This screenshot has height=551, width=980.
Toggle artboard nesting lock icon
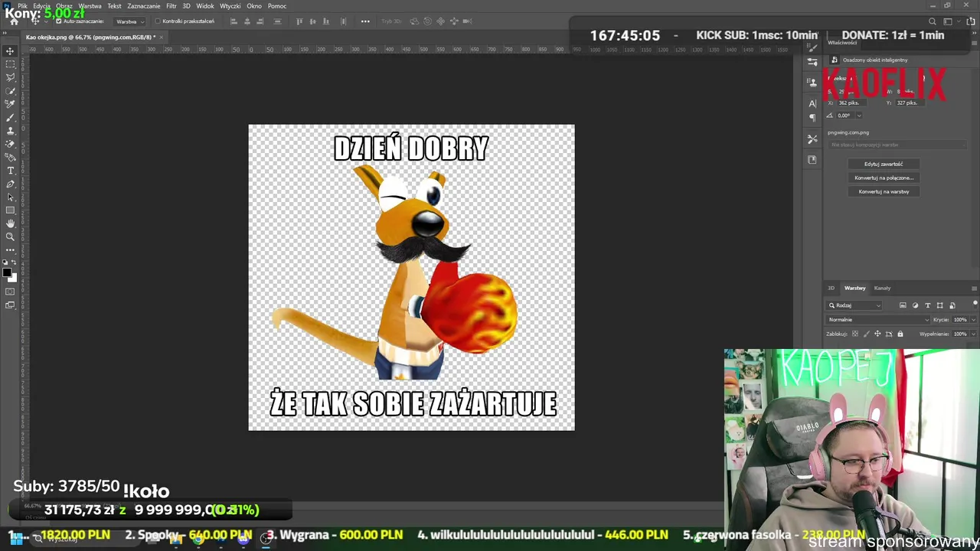click(x=889, y=334)
